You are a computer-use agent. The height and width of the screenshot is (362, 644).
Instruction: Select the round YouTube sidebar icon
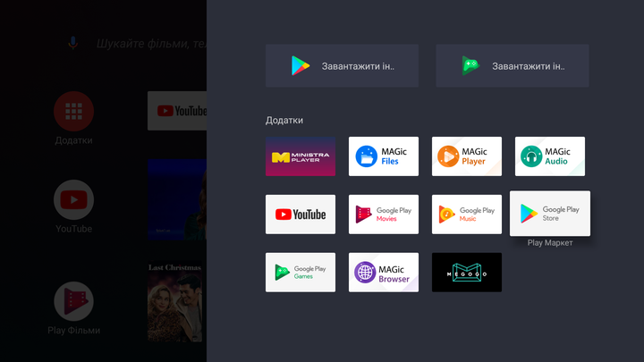point(74,200)
